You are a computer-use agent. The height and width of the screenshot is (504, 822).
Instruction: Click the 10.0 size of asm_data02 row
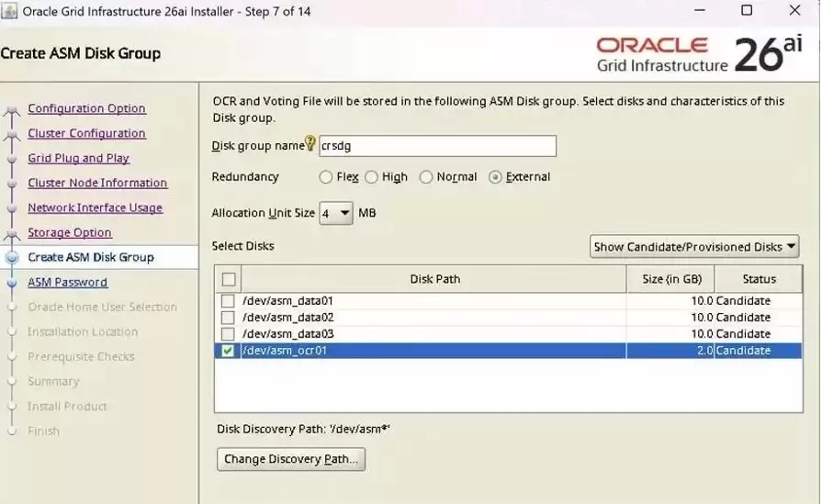702,318
